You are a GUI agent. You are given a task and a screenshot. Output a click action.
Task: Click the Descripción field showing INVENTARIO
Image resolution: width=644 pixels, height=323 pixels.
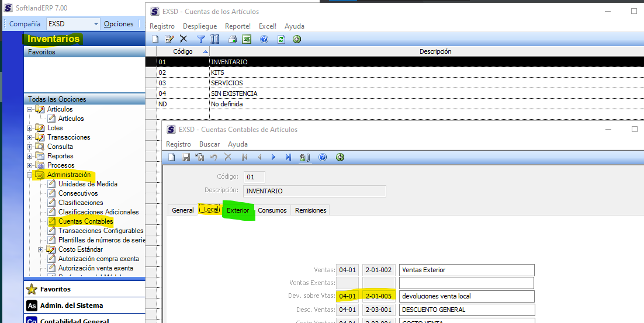point(314,191)
